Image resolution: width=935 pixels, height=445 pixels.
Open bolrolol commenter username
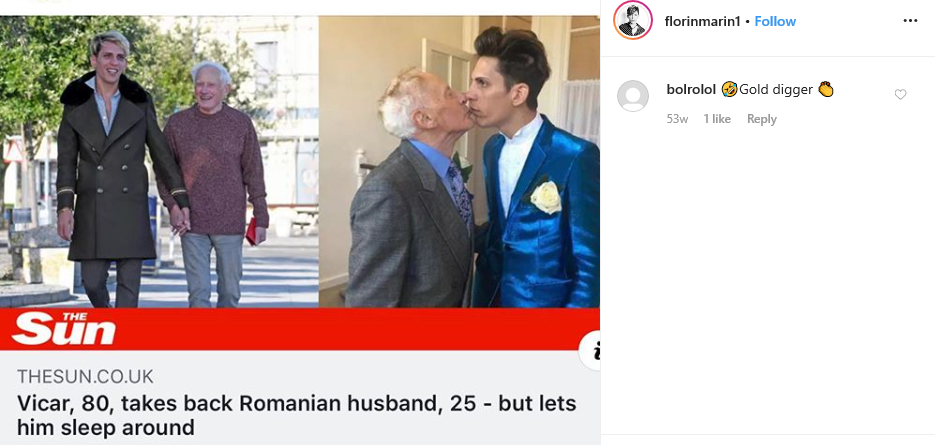pos(691,89)
